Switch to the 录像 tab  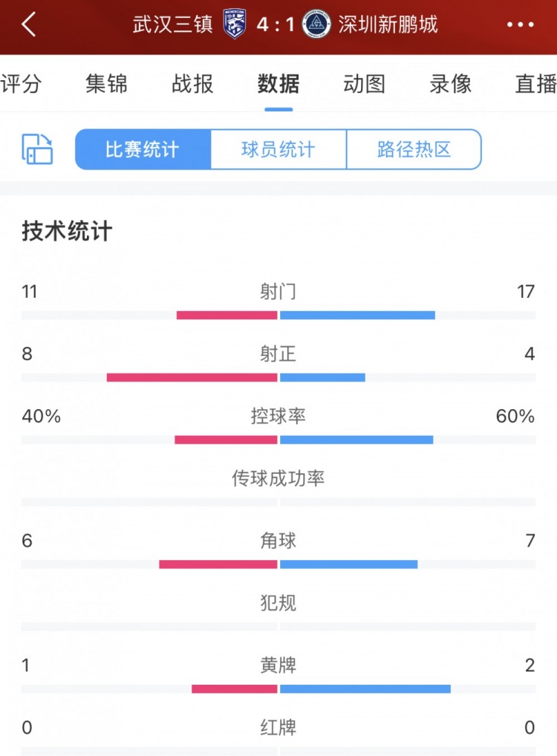point(450,84)
